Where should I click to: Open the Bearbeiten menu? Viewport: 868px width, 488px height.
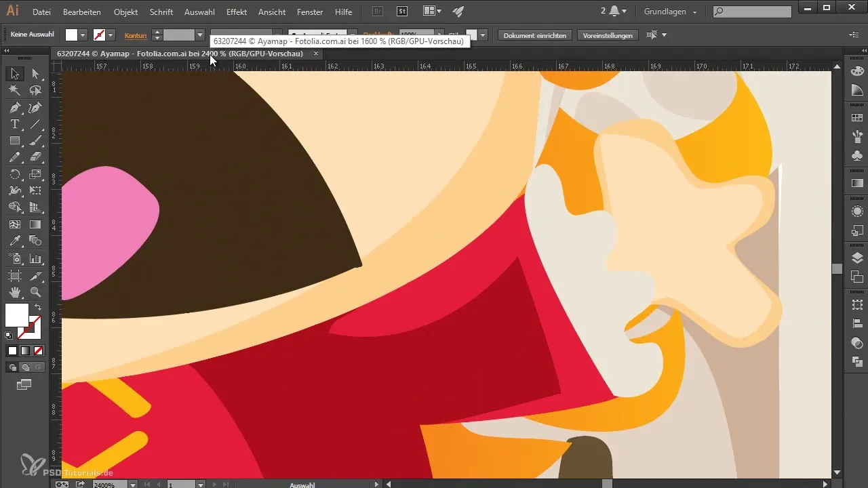point(82,12)
